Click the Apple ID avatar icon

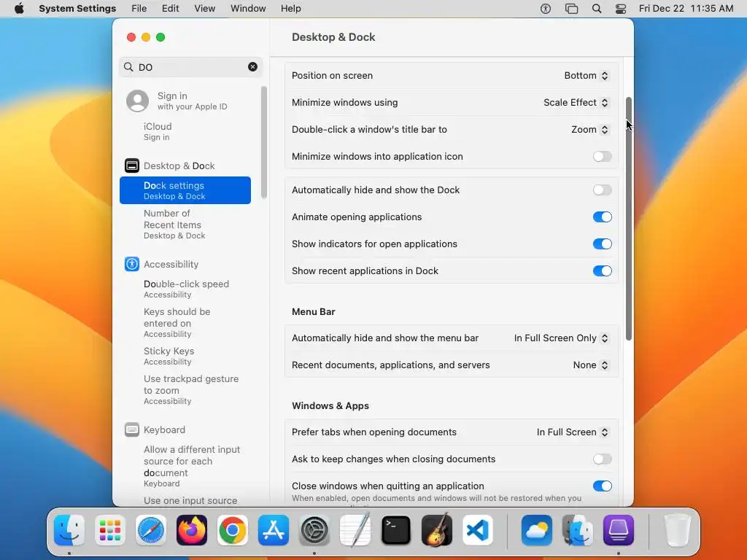point(137,101)
